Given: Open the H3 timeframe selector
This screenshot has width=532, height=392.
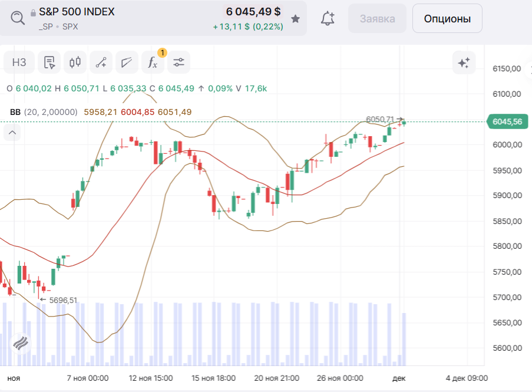Looking at the screenshot, I should pyautogui.click(x=19, y=62).
